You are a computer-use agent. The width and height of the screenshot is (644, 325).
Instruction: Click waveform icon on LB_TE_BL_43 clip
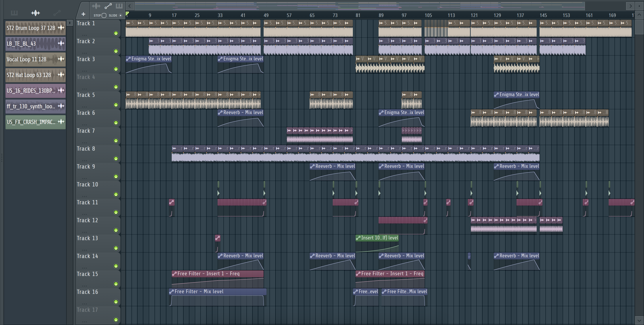coord(61,43)
